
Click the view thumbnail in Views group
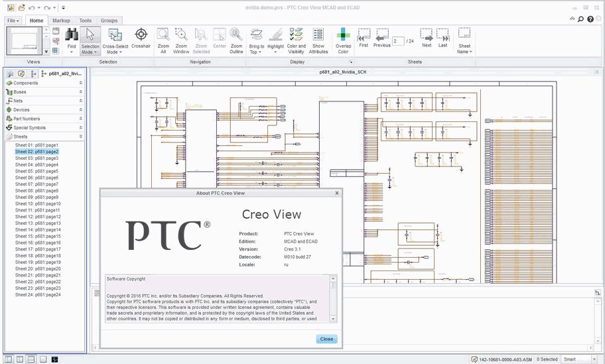pos(25,41)
